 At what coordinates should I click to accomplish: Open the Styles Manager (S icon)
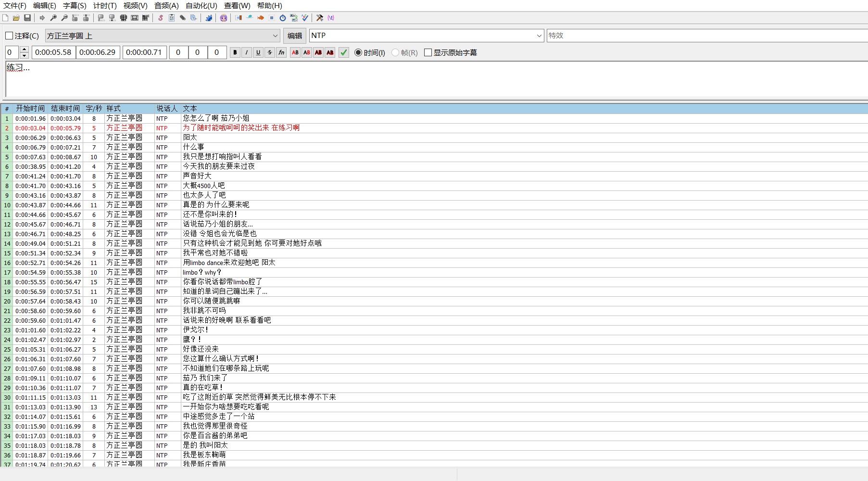pyautogui.click(x=161, y=18)
